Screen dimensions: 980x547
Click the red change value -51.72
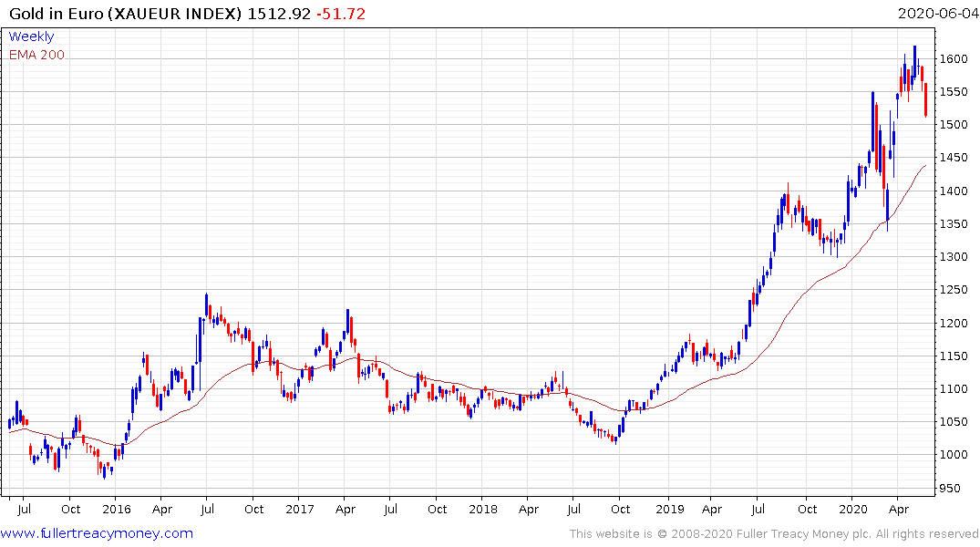pyautogui.click(x=341, y=14)
